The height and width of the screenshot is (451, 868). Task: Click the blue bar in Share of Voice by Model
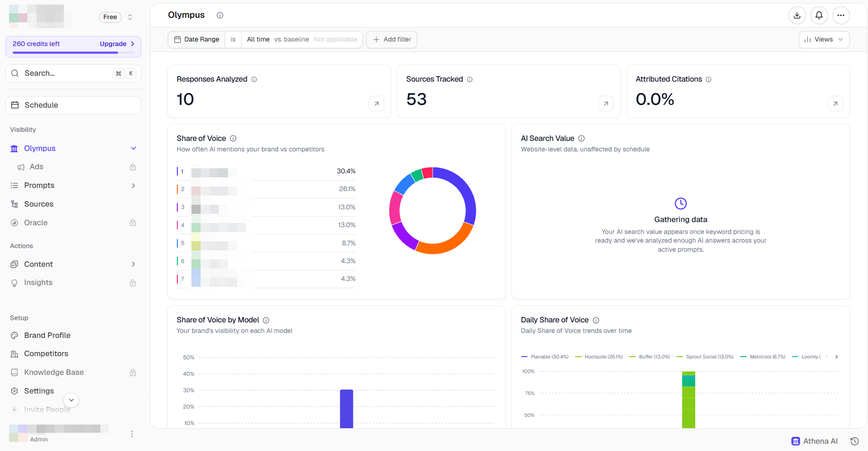[346, 409]
